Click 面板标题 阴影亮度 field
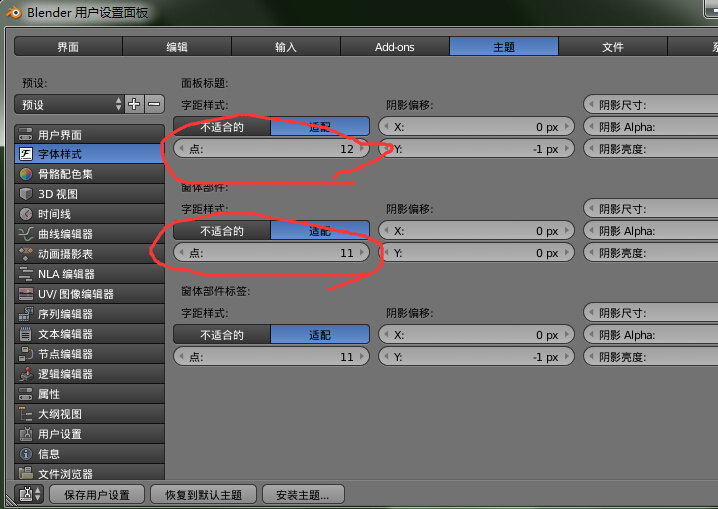The width and height of the screenshot is (718, 509). click(x=651, y=149)
